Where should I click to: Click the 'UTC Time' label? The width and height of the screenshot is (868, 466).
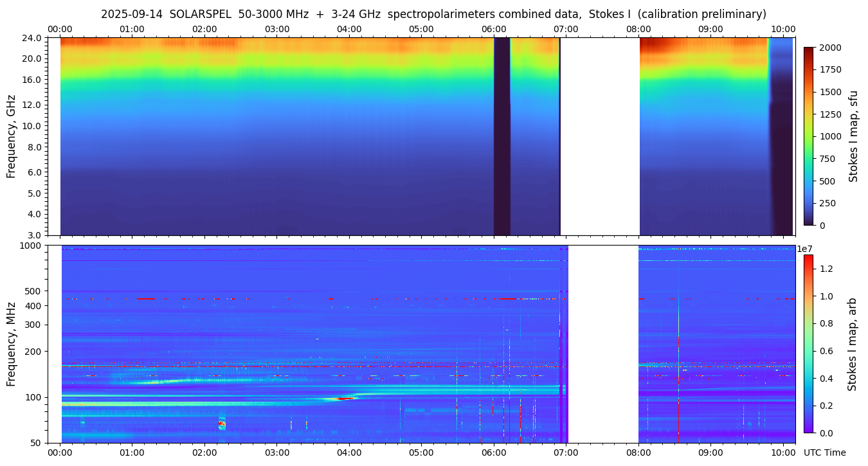[x=824, y=453]
